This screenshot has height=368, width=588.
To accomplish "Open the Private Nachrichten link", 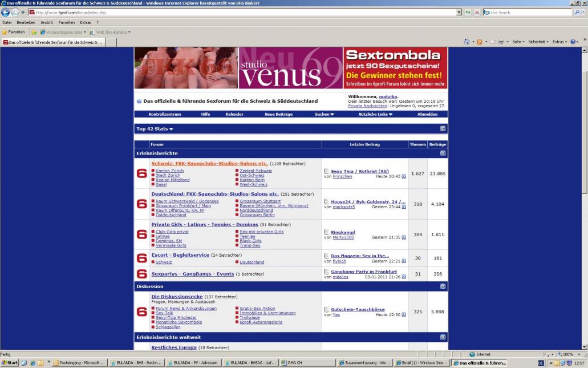I will [x=368, y=106].
